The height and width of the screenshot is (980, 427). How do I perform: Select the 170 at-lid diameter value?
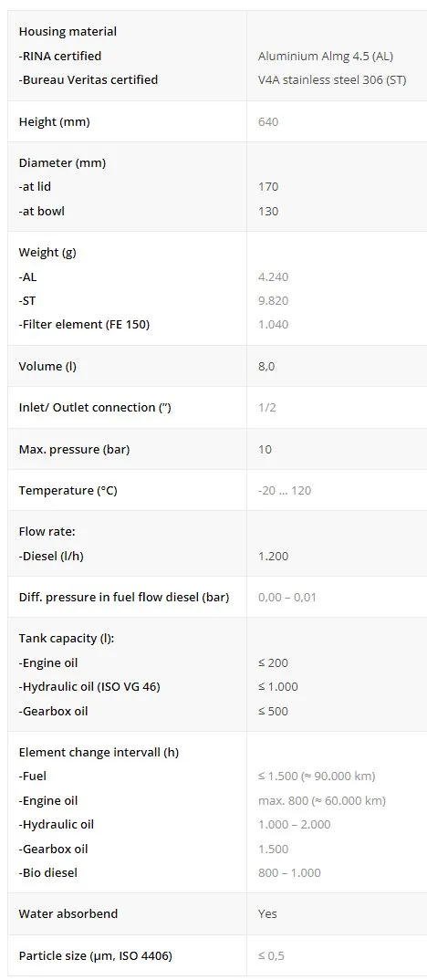pos(268,187)
